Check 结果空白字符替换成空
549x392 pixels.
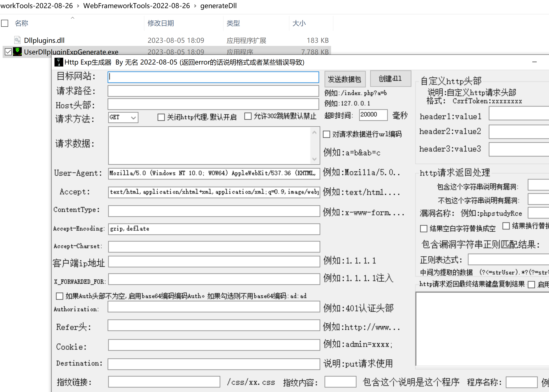pos(424,228)
